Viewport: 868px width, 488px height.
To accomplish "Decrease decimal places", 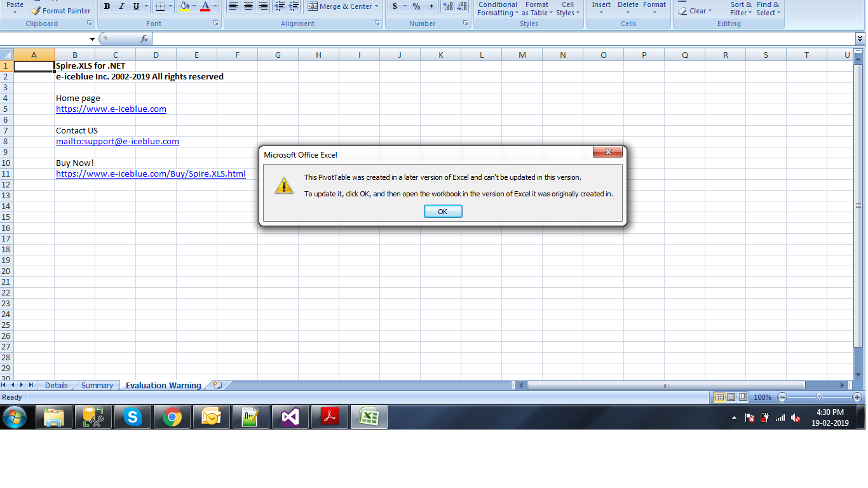I will pos(462,6).
